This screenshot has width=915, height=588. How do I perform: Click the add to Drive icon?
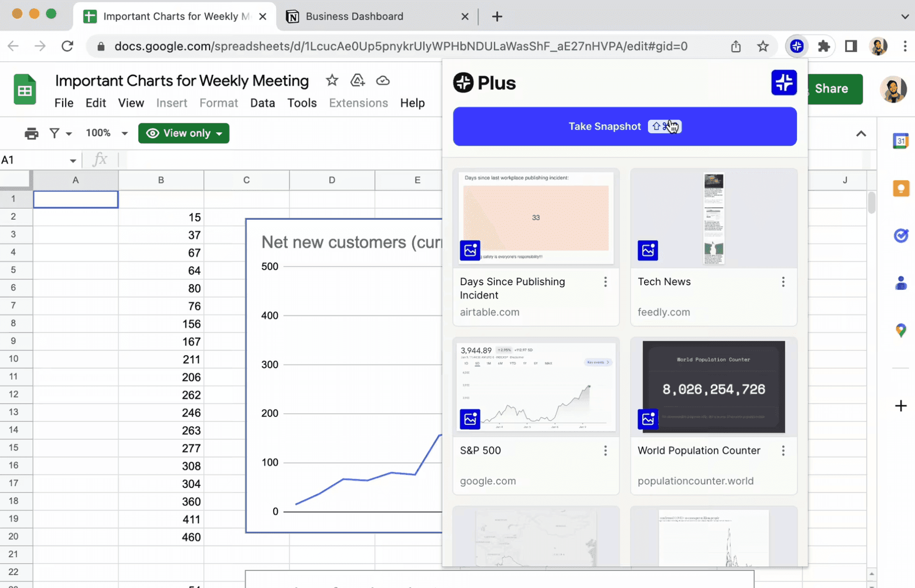coord(357,80)
